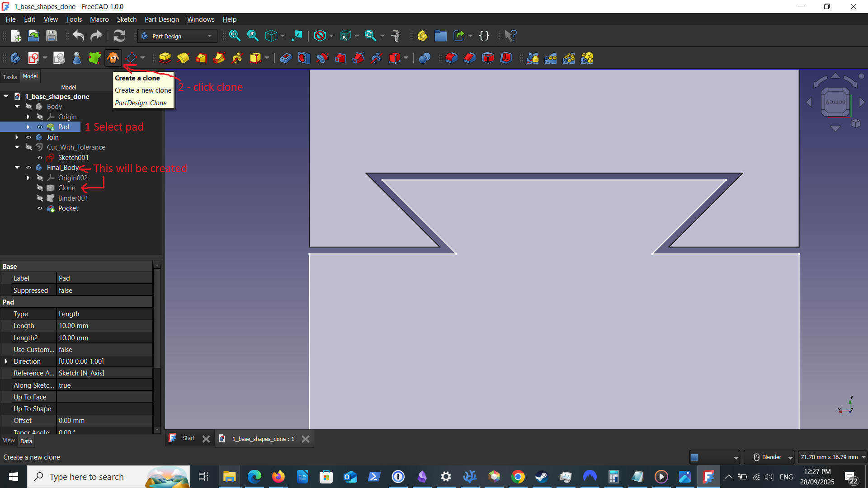The height and width of the screenshot is (488, 868).
Task: Click the Create a clone toolbar icon
Action: (113, 58)
